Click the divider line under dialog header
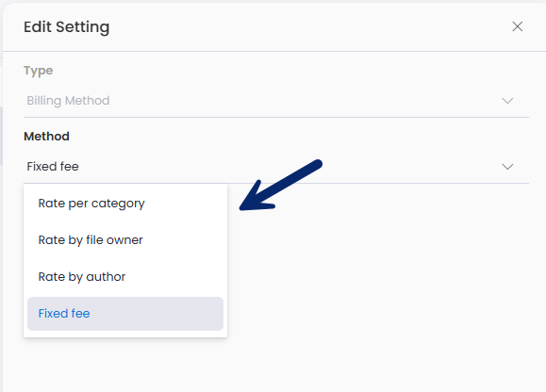Image resolution: width=546 pixels, height=392 pixels. (x=274, y=52)
